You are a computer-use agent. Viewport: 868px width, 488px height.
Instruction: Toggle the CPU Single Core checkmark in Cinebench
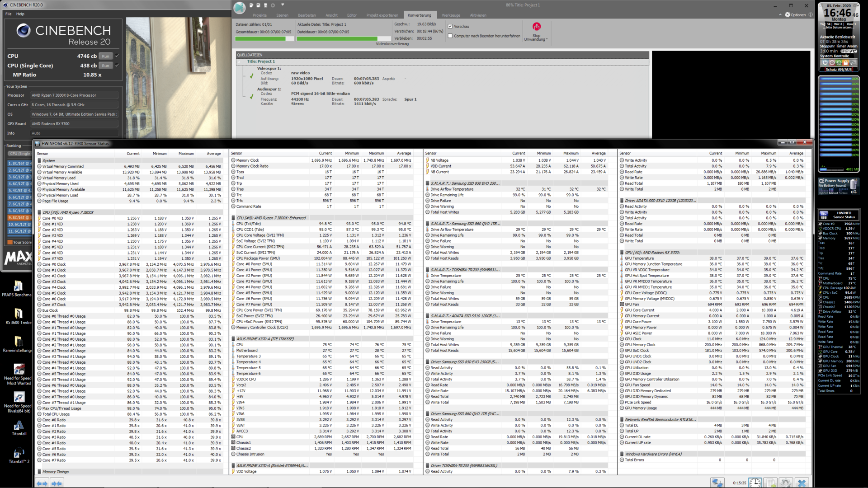point(117,66)
